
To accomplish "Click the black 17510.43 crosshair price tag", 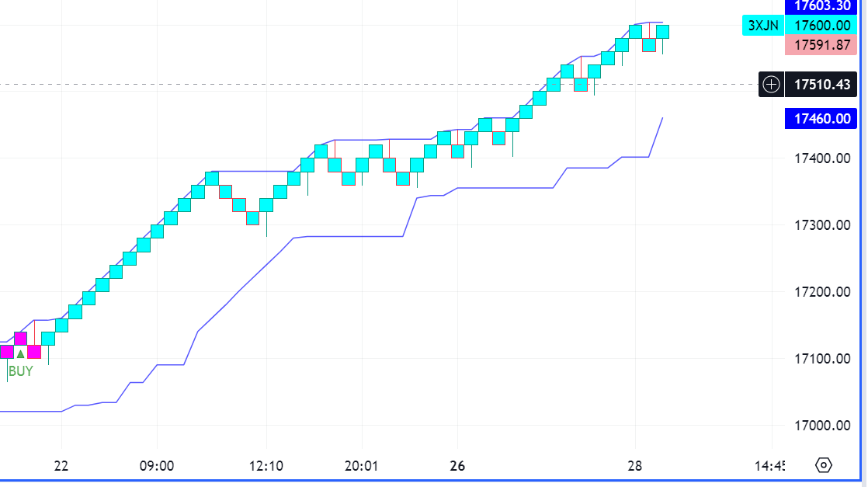I will tap(821, 85).
